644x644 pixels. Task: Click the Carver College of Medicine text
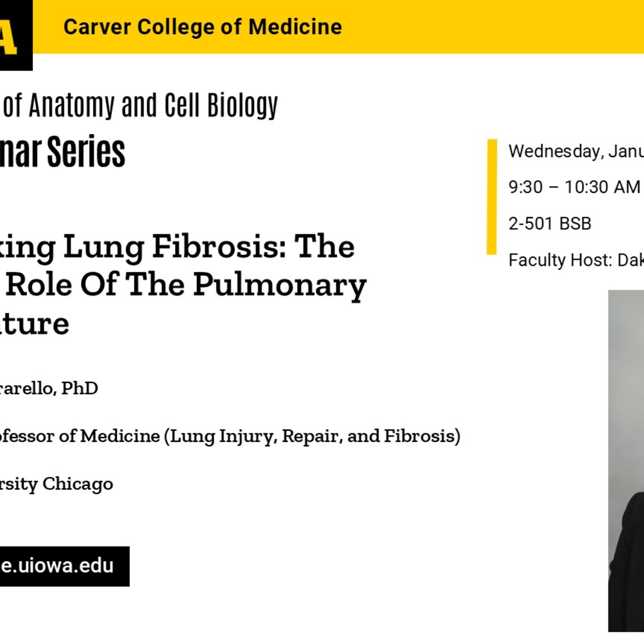pos(203,27)
